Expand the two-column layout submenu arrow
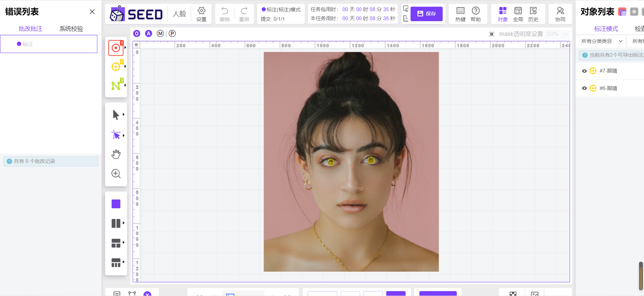The width and height of the screenshot is (644, 296). coord(124,223)
